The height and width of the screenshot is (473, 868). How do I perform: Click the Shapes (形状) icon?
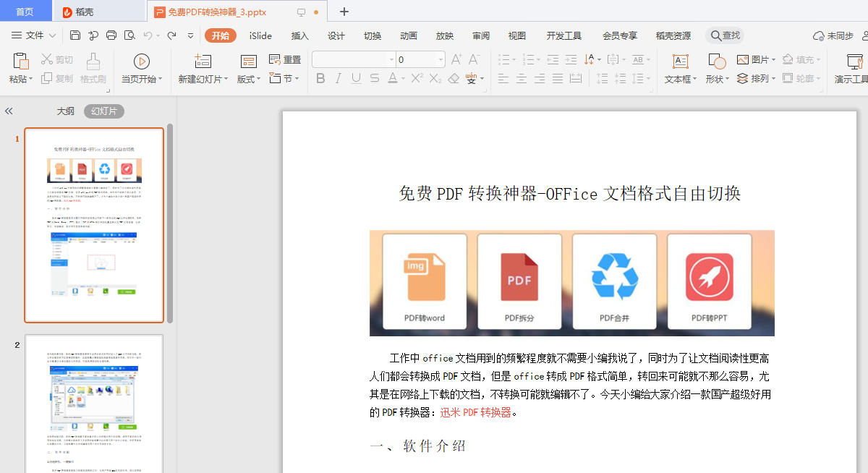click(x=717, y=61)
